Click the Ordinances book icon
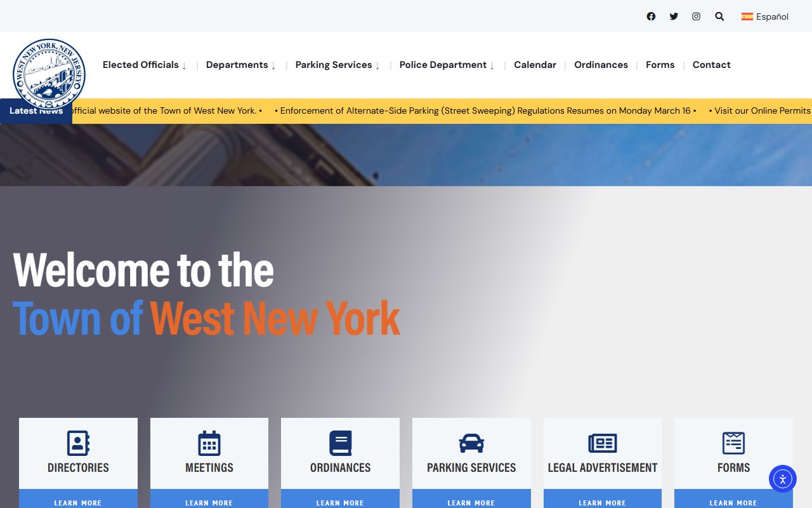This screenshot has width=812, height=508. pos(340,443)
